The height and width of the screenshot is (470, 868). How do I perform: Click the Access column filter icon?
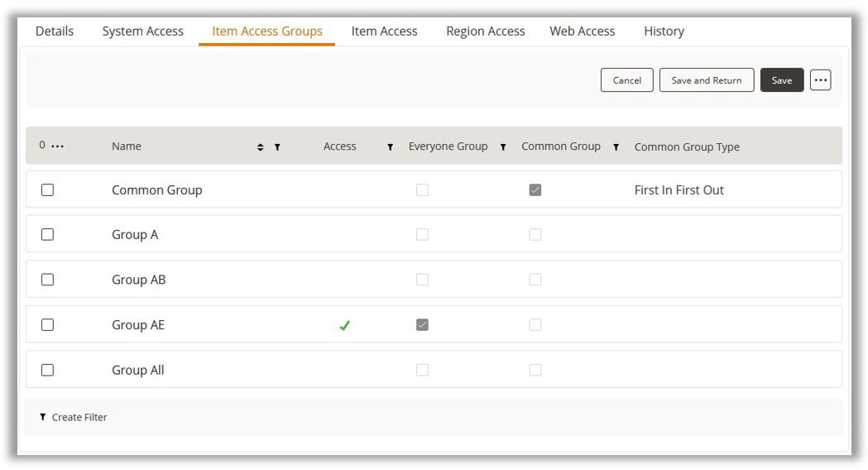tap(390, 147)
